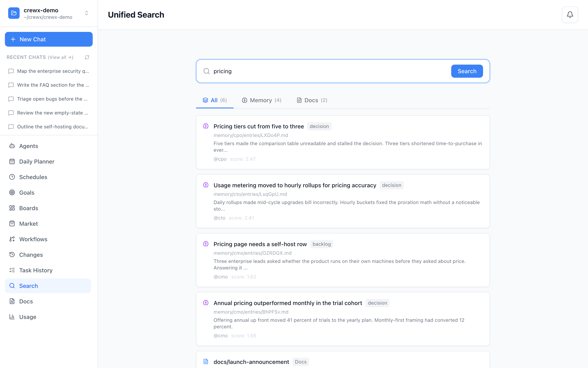This screenshot has width=588, height=368.
Task: Open the Market page
Action: (48, 224)
